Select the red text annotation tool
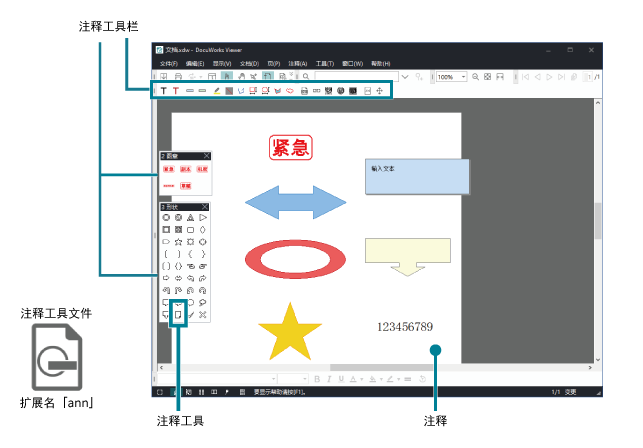Image resolution: width=643 pixels, height=448 pixels. pos(176,91)
